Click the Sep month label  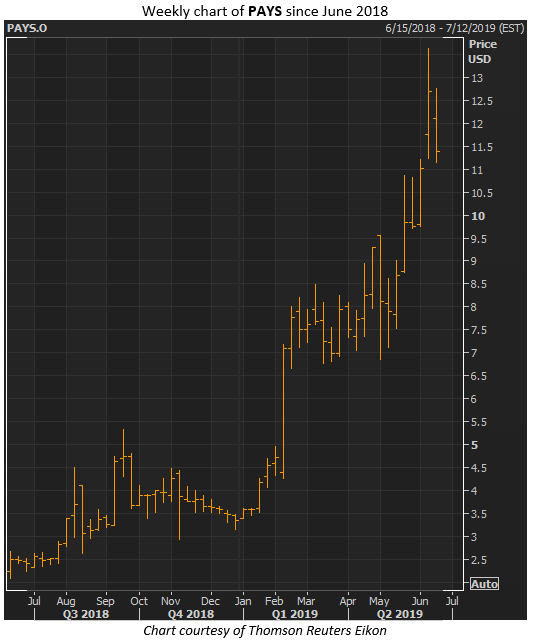tap(105, 601)
